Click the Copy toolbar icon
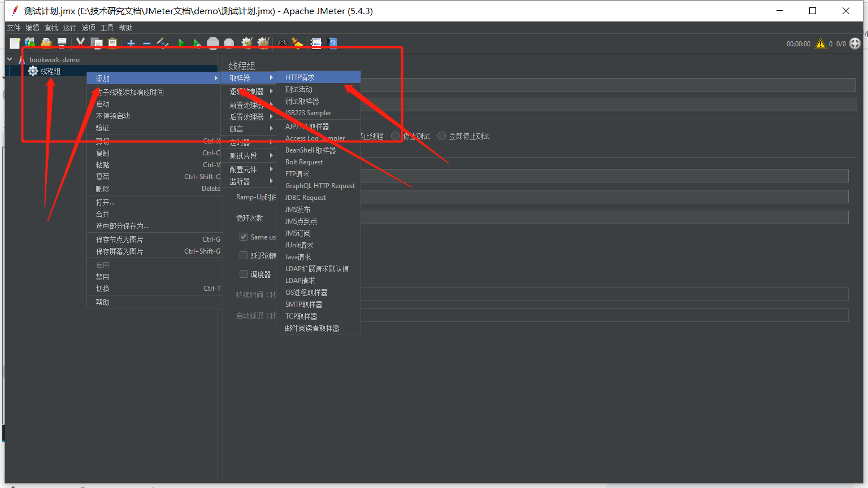 pyautogui.click(x=97, y=43)
